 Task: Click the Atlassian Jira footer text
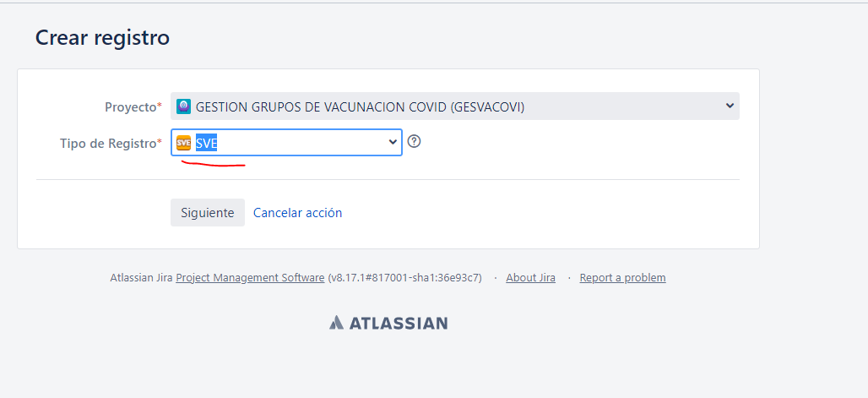(x=142, y=278)
